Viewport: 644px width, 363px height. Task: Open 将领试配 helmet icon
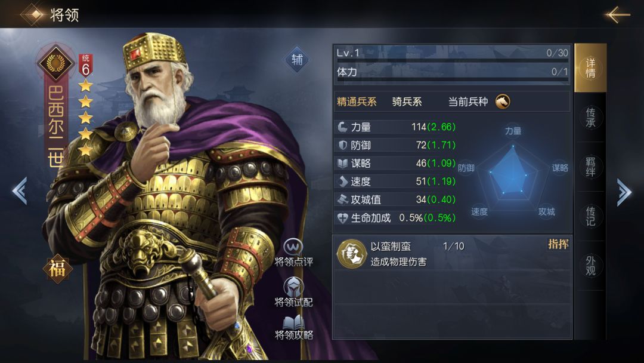coord(293,287)
